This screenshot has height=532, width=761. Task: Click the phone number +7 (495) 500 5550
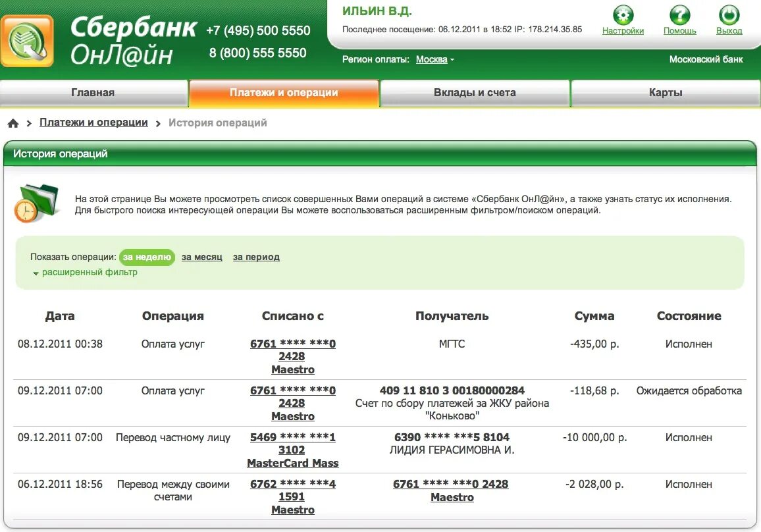[x=258, y=30]
